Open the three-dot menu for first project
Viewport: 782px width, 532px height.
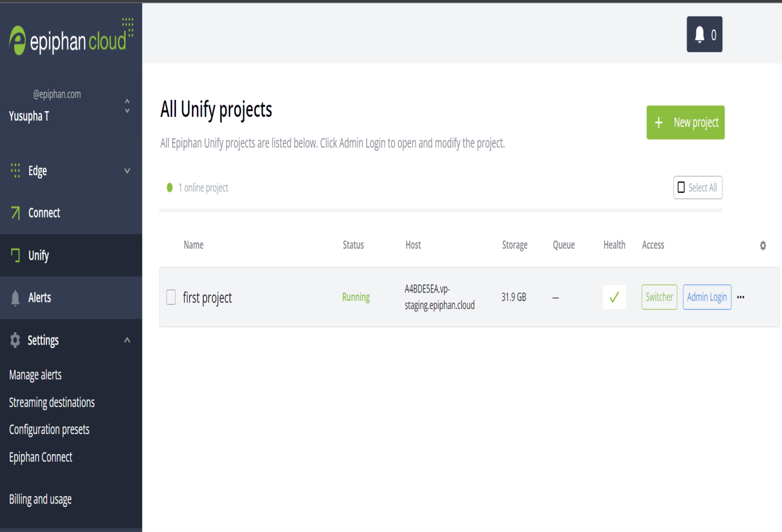pos(741,297)
